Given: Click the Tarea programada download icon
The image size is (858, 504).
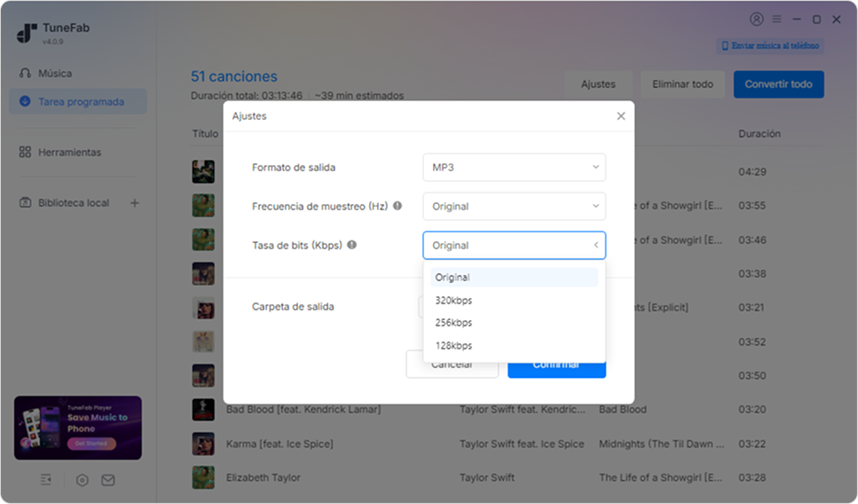Looking at the screenshot, I should [x=25, y=101].
